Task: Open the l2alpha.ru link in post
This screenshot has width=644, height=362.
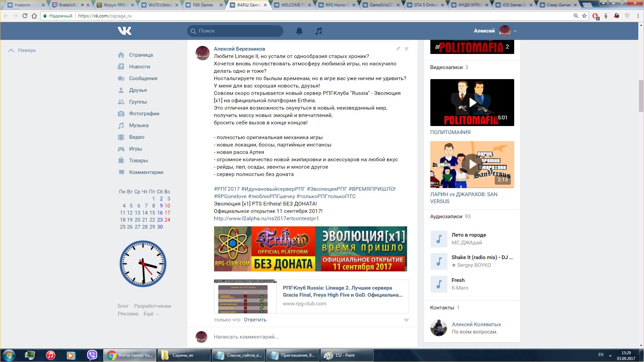Action: [x=266, y=219]
